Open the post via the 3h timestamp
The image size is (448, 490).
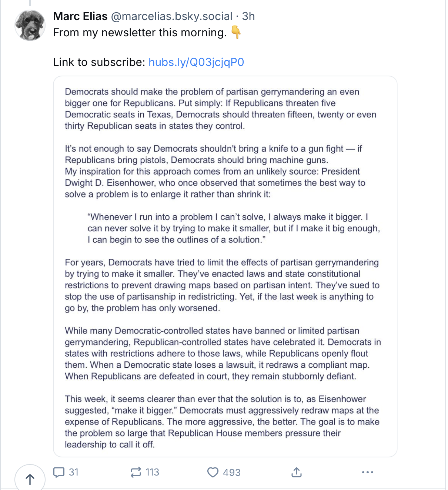click(248, 16)
